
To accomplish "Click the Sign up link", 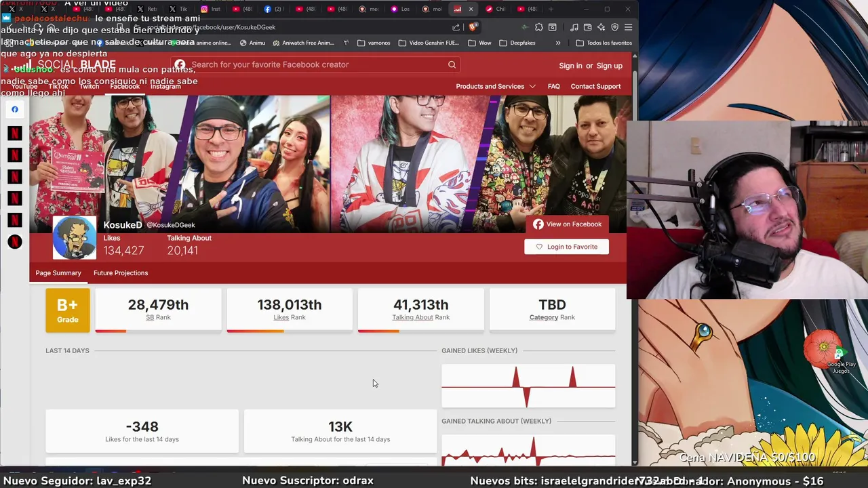I will coord(609,66).
